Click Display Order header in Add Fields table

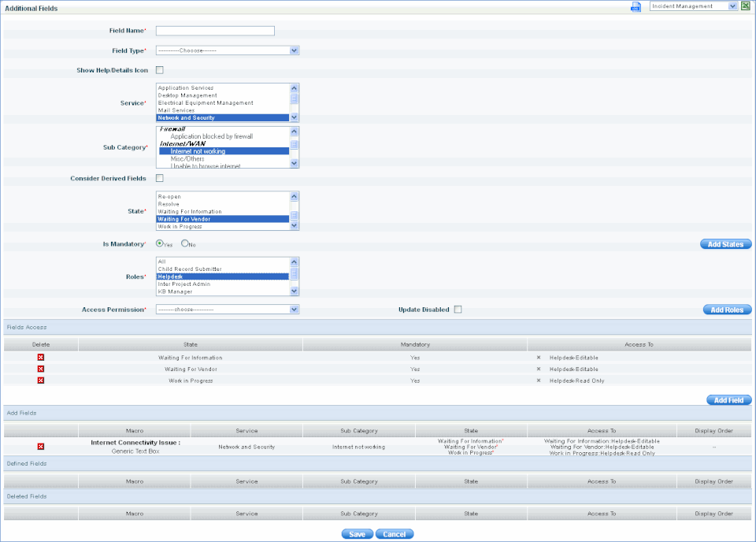713,431
